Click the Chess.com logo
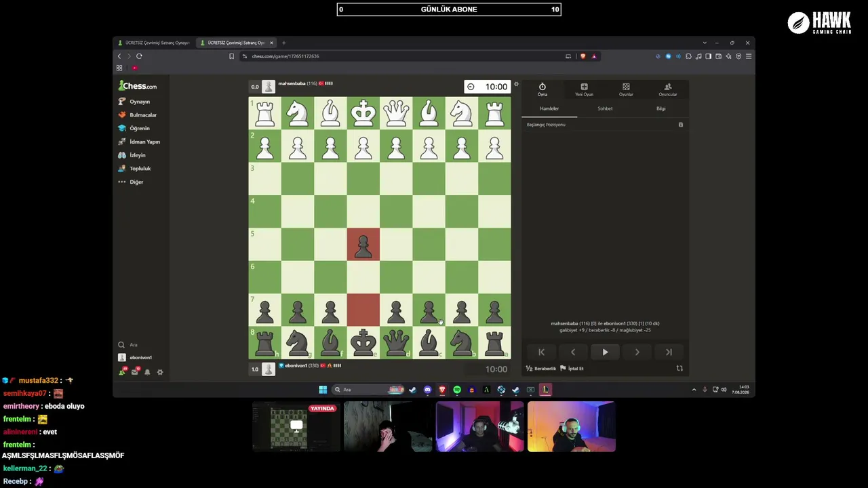Image resolution: width=868 pixels, height=488 pixels. (138, 86)
